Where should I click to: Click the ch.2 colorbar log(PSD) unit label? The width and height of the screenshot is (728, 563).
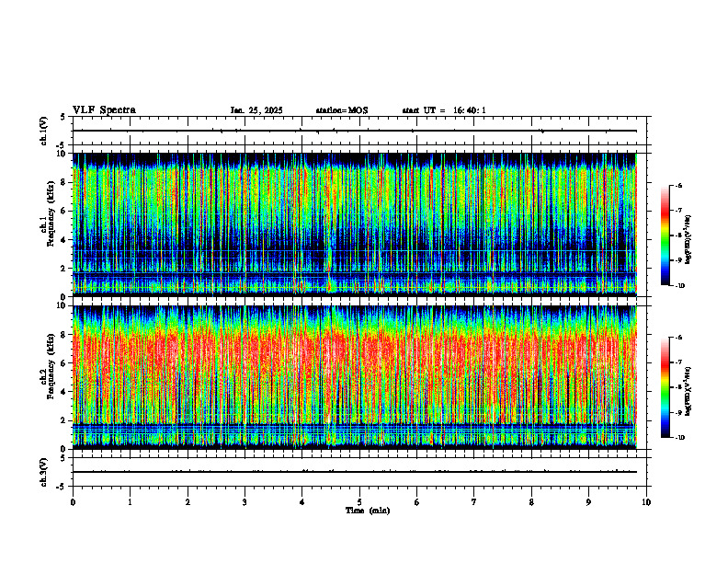(688, 391)
